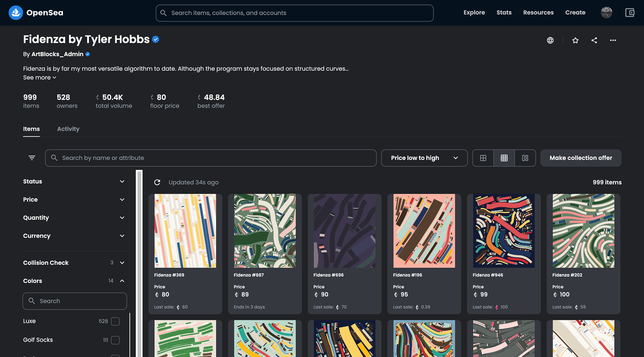
Task: Expand the Status filter
Action: point(74,181)
